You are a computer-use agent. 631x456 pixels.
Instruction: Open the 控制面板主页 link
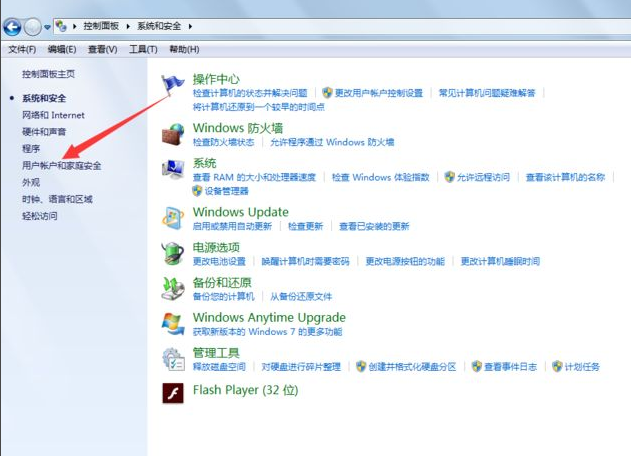[x=49, y=74]
